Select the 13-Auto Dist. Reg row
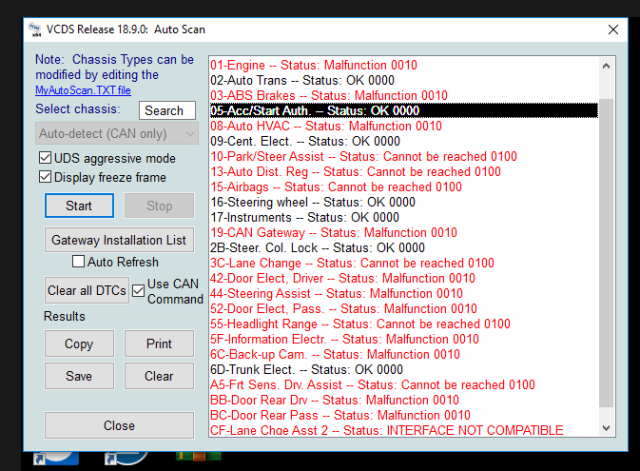 point(404,171)
